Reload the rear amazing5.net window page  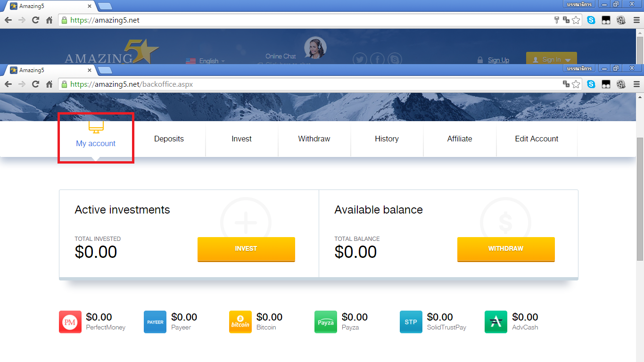point(35,20)
